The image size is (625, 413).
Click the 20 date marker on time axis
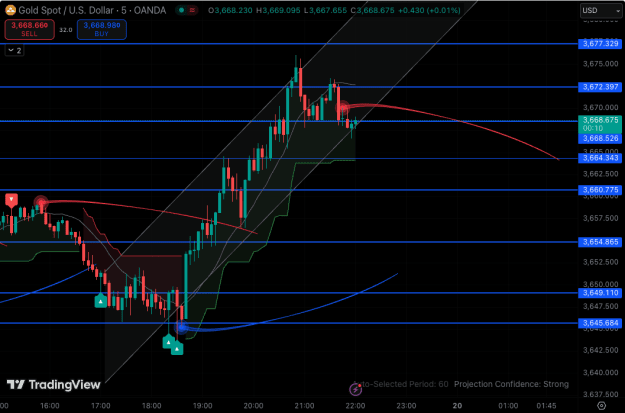click(x=457, y=406)
